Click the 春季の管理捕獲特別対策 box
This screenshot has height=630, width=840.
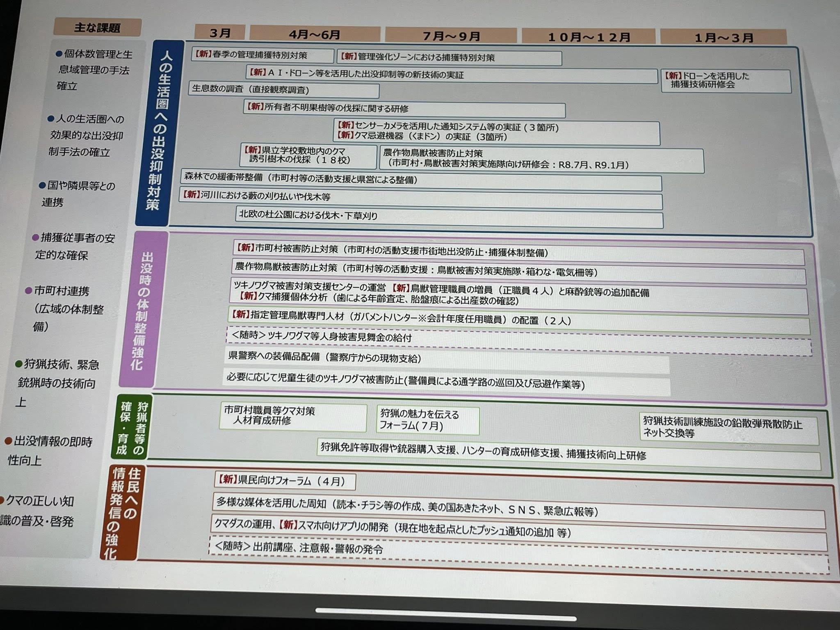coord(262,55)
